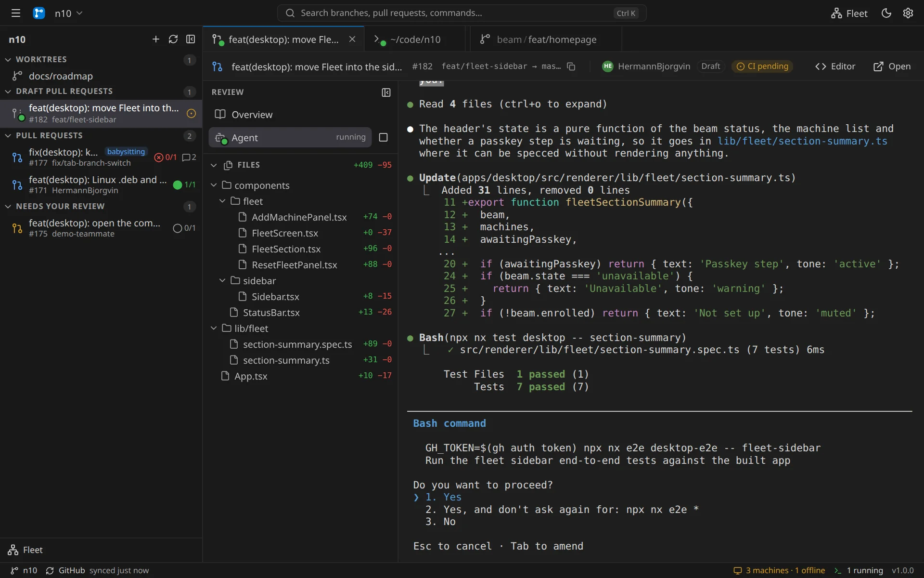Focus the search branches and commands field

click(462, 13)
